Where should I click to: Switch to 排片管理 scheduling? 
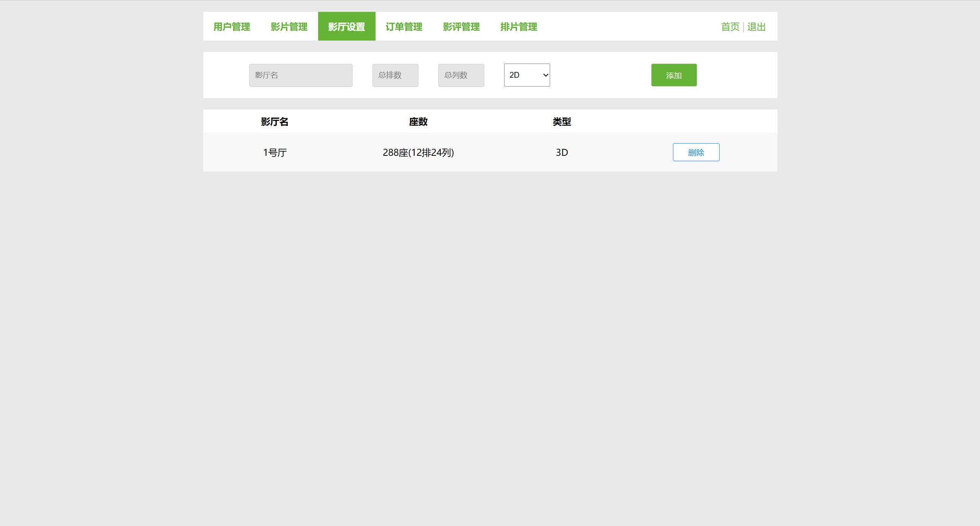(519, 26)
